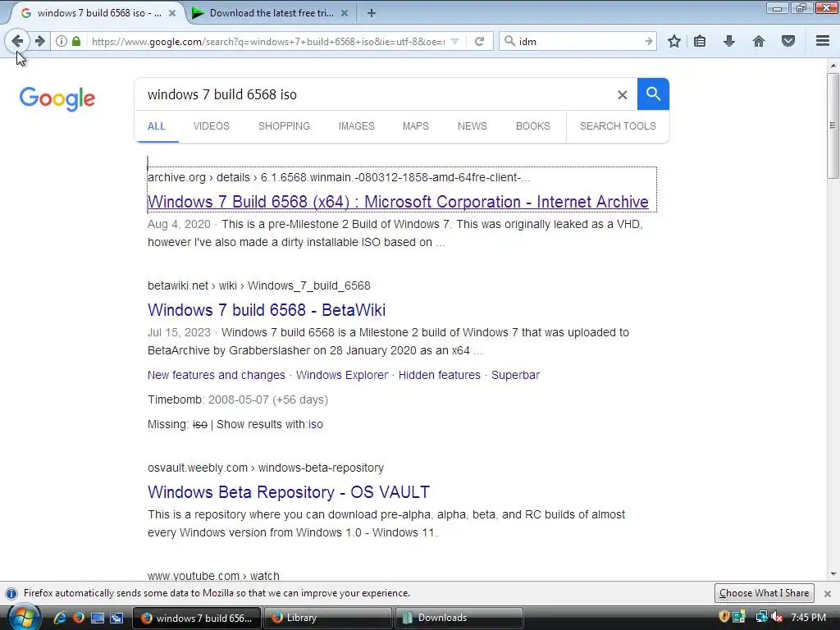Open 'Windows 7 build 6568 - BetaWiki' link

267,309
